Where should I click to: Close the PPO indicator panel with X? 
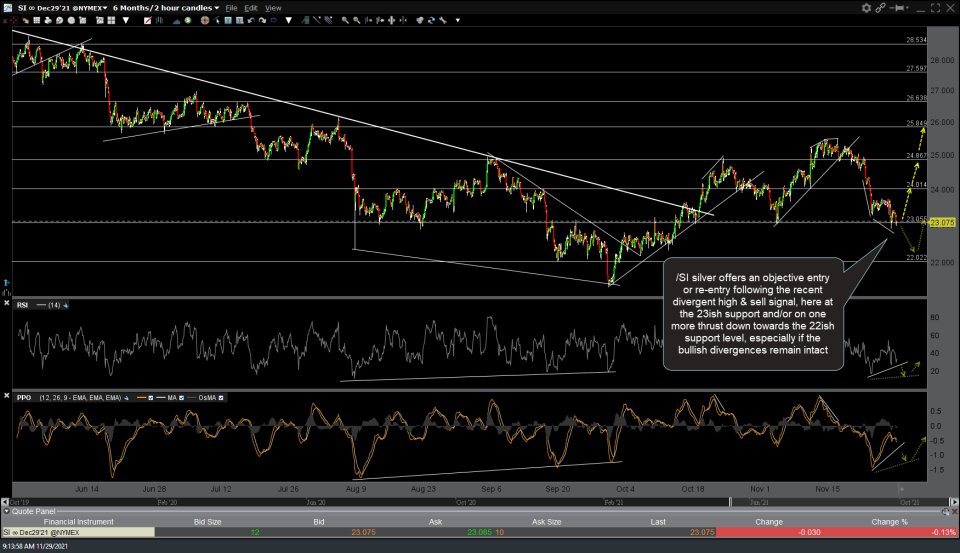(8, 397)
